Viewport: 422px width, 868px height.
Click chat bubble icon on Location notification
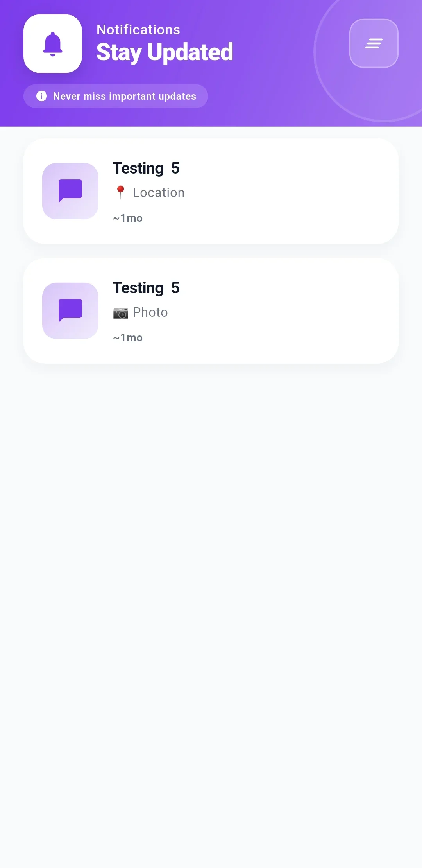pos(70,191)
